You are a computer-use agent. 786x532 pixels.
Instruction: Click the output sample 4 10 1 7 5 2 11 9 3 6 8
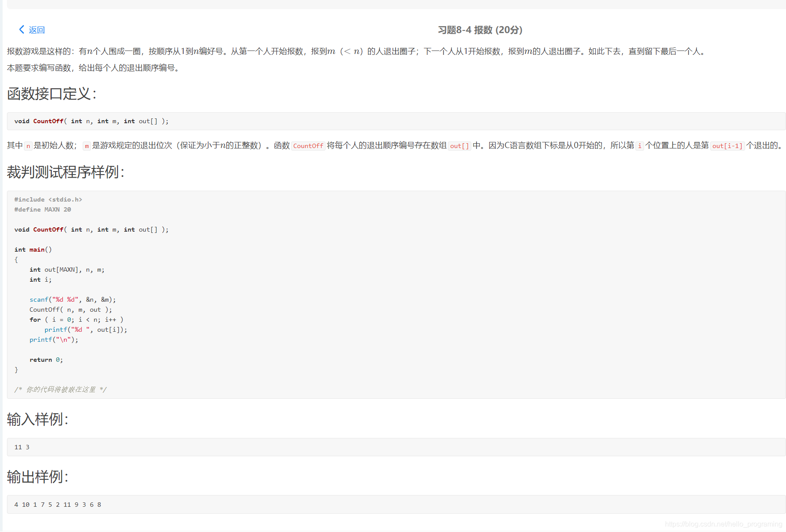pos(57,505)
